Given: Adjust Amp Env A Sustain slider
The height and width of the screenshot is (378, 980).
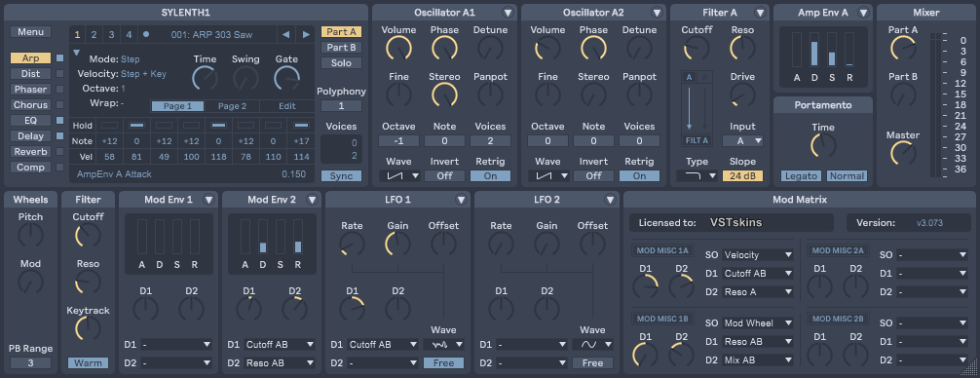Looking at the screenshot, I should (832, 50).
